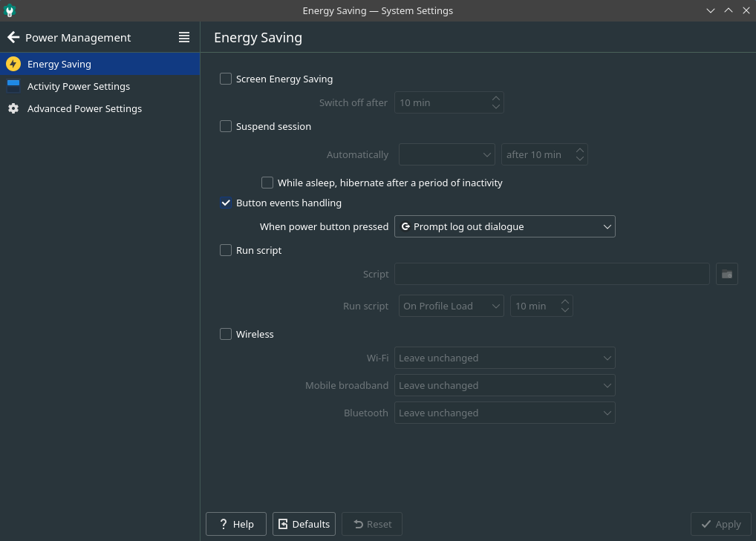Screen dimensions: 756x541
Task: Click the Run script '10 min' field
Action: tap(541, 306)
